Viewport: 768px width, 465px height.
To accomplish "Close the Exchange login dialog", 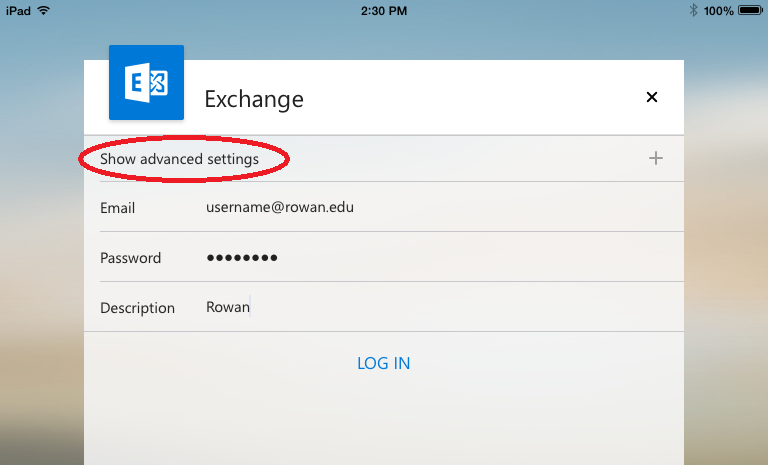I will pyautogui.click(x=652, y=97).
